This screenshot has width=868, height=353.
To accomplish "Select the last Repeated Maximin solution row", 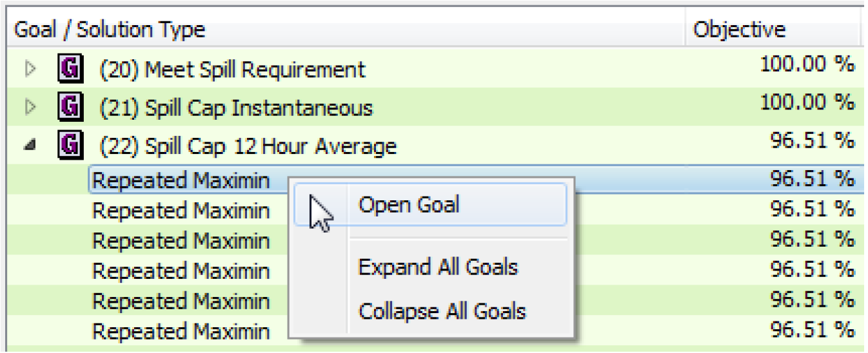I will pos(181,331).
